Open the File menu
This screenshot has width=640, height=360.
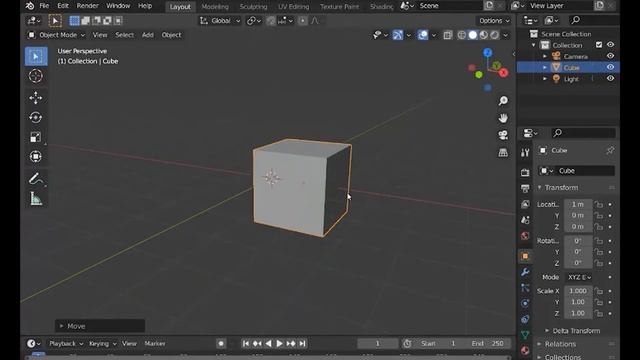(44, 6)
